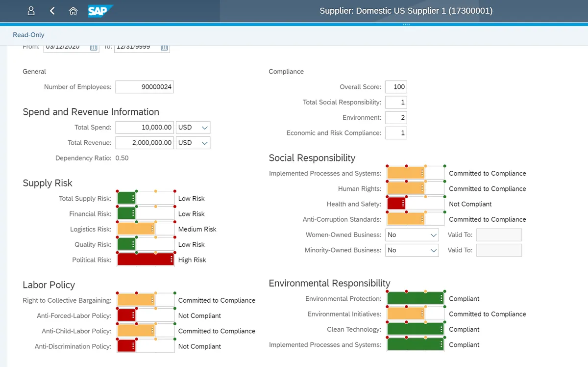Click the Environment score field

tap(396, 118)
